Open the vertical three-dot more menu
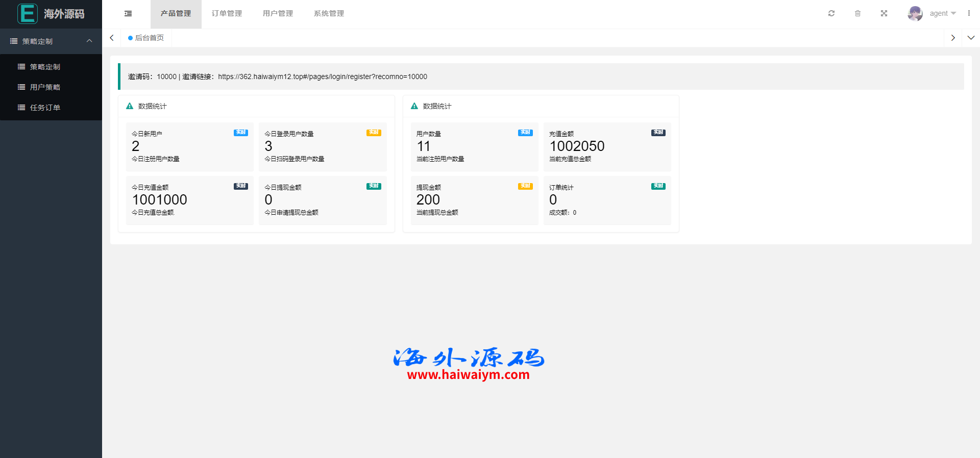Screen dimensions: 980x458 pyautogui.click(x=969, y=14)
